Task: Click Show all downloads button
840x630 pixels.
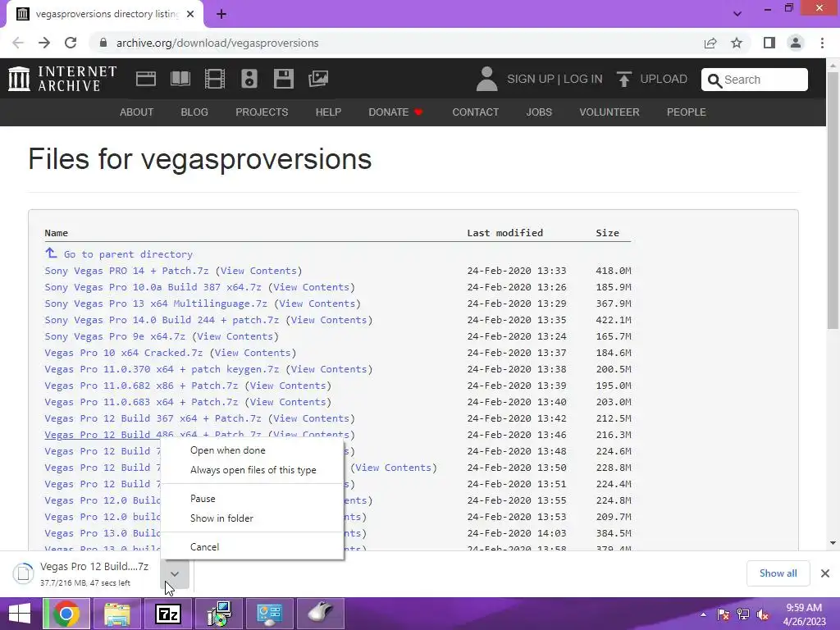Action: 778,573
